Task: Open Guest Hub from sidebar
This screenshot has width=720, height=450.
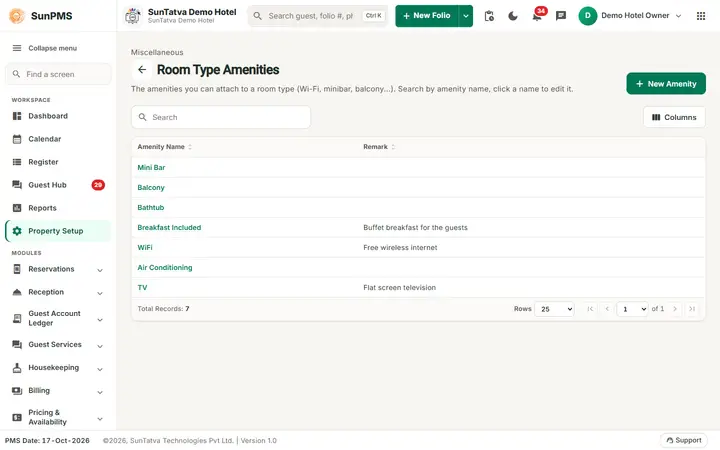Action: point(58,185)
